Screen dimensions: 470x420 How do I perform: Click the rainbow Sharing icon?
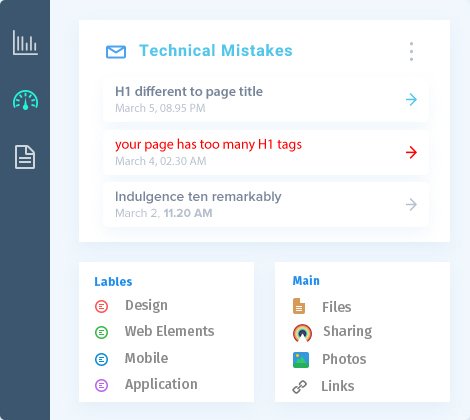(302, 333)
